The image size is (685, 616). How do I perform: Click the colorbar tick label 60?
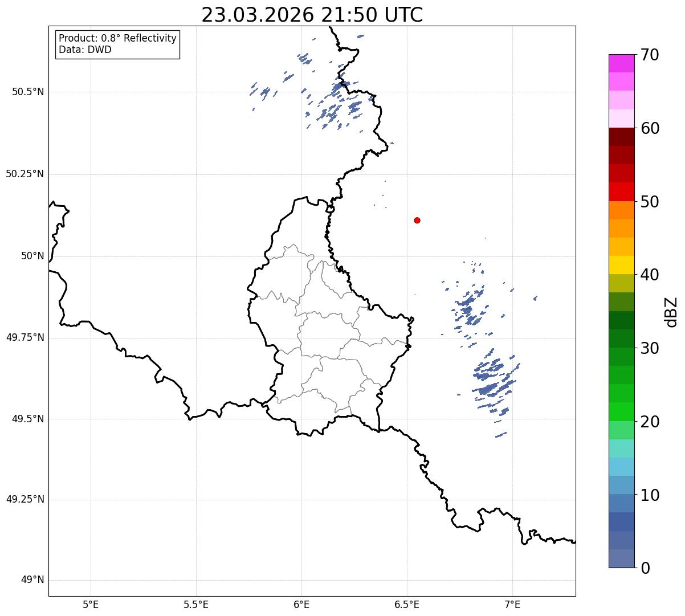point(650,128)
